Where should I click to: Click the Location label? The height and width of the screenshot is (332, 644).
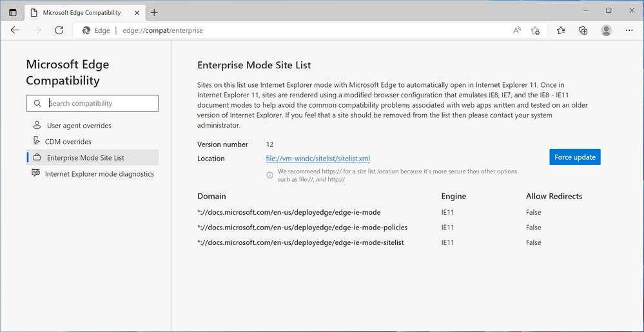(211, 159)
